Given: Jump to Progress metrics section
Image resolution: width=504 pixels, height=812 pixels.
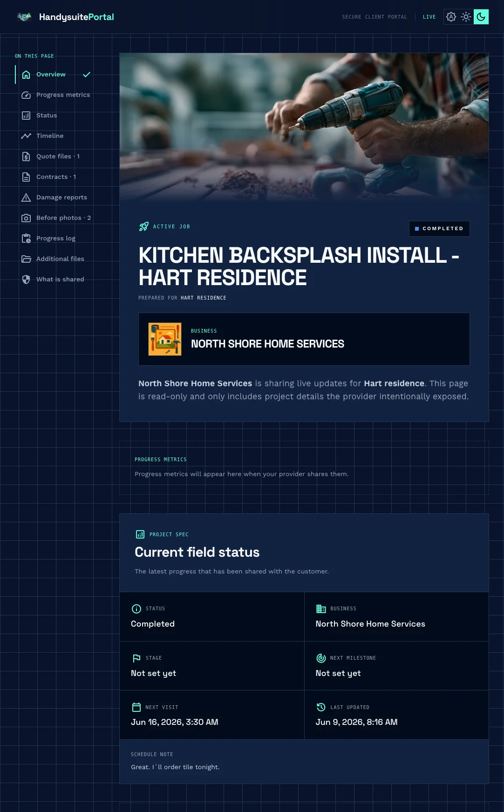Looking at the screenshot, I should coord(56,95).
